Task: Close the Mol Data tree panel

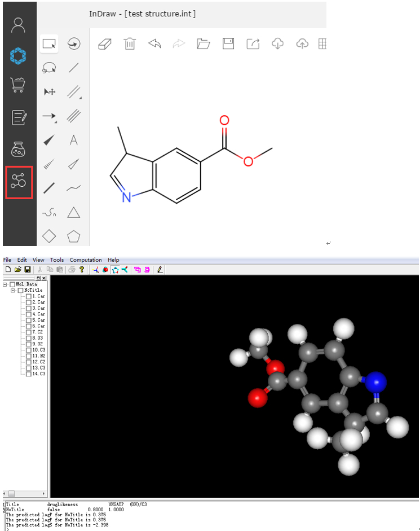Action: point(44,278)
